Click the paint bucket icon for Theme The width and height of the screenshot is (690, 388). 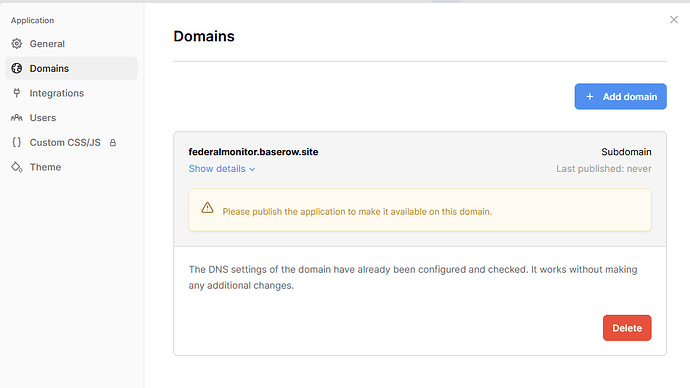pos(16,167)
